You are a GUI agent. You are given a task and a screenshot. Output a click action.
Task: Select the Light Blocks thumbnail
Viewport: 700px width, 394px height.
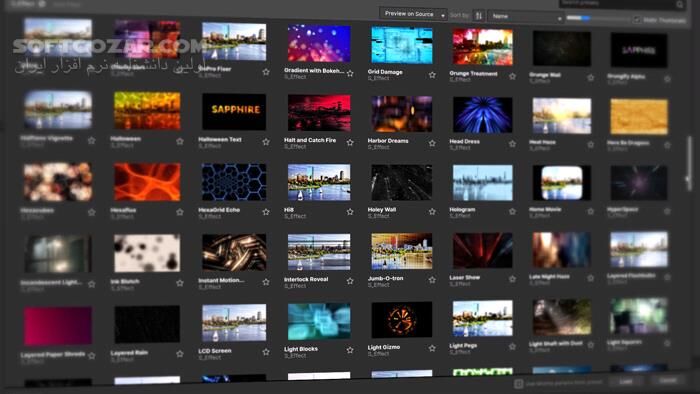[x=319, y=322]
